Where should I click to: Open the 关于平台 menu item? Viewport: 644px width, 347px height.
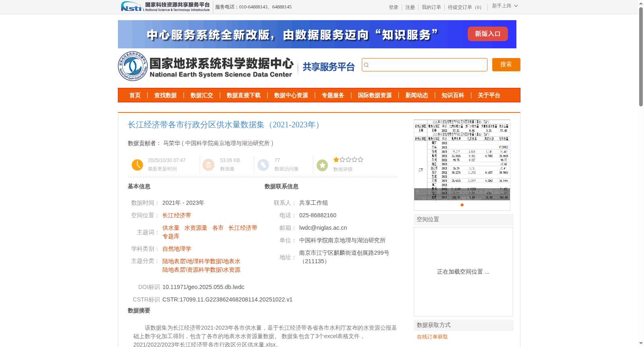[489, 96]
